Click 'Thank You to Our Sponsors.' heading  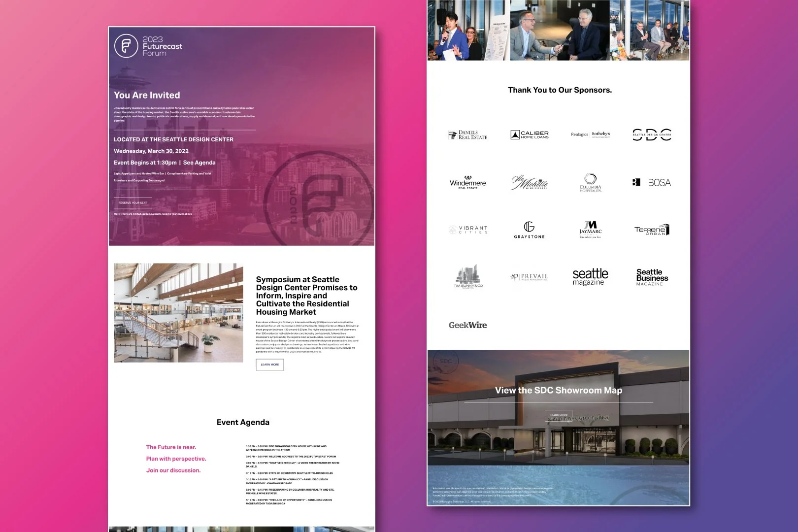point(560,90)
